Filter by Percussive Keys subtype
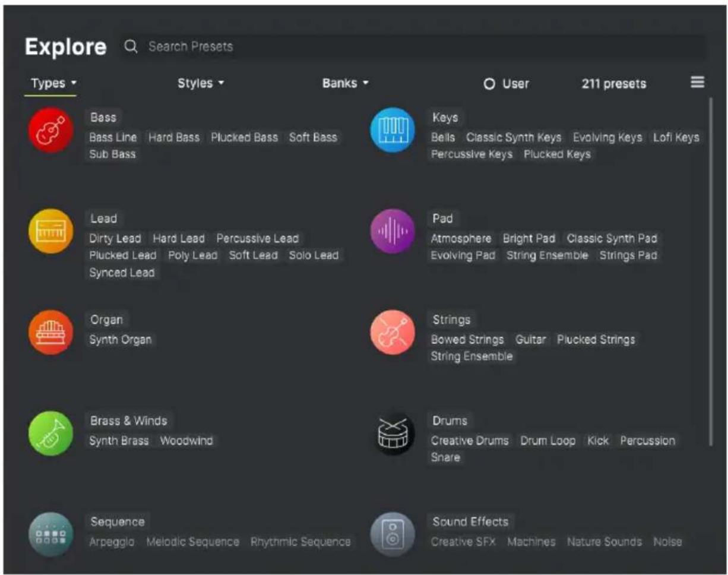Viewport: 728px width, 575px height. coord(471,154)
